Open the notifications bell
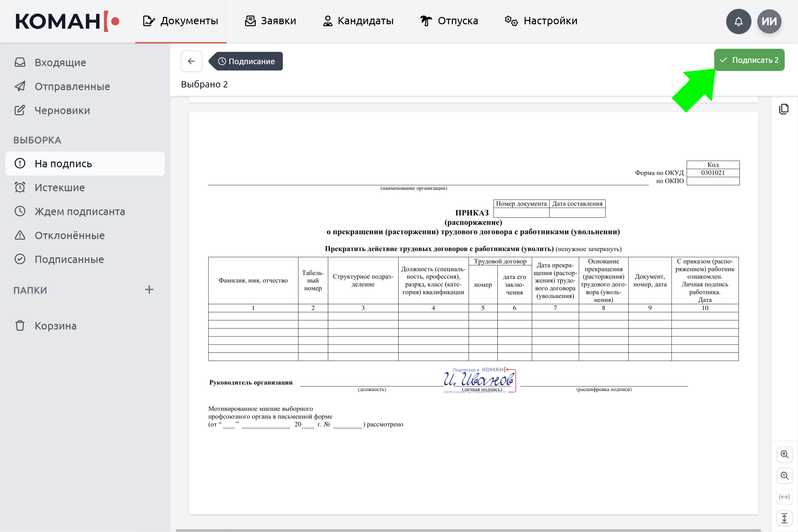This screenshot has height=532, width=798. 738,21
